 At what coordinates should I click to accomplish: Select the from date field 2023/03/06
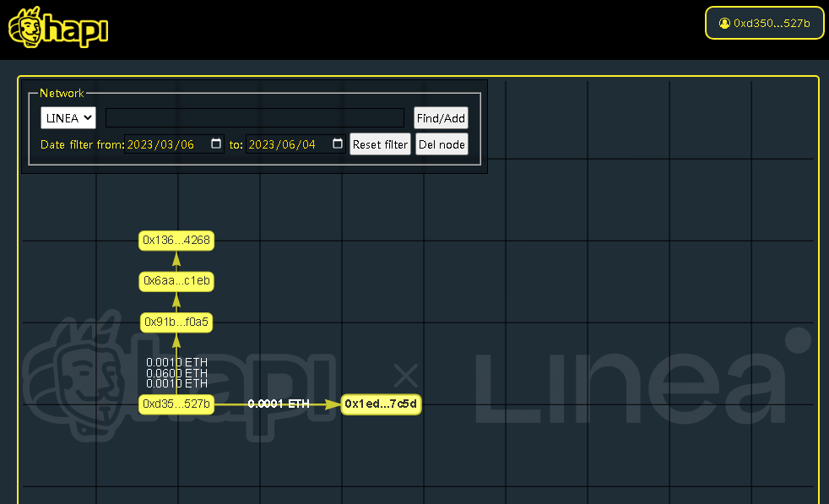(x=173, y=144)
